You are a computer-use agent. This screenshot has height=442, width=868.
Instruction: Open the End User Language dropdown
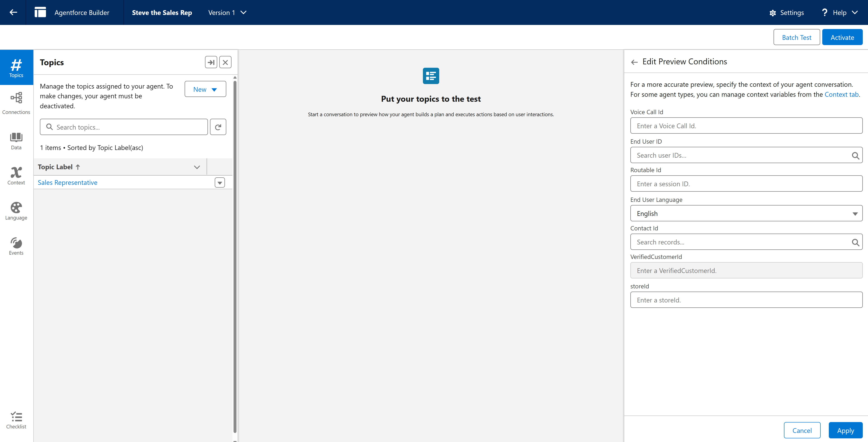click(x=746, y=213)
